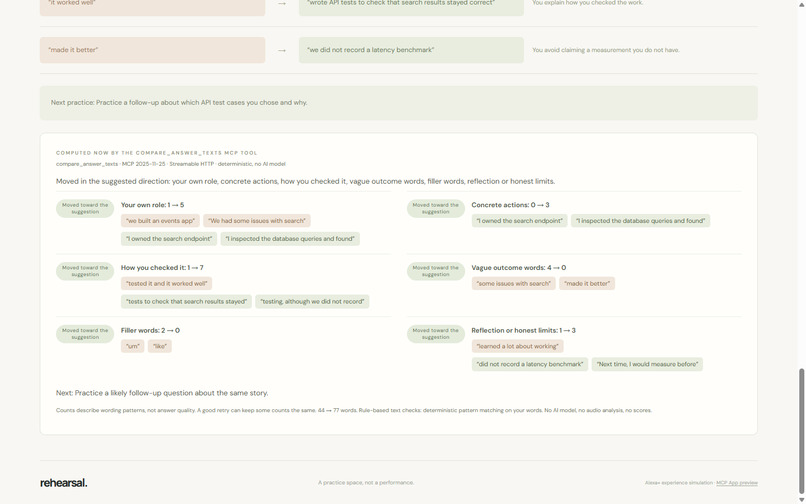
Task: Click the Next practice API test cases banner
Action: 398,103
